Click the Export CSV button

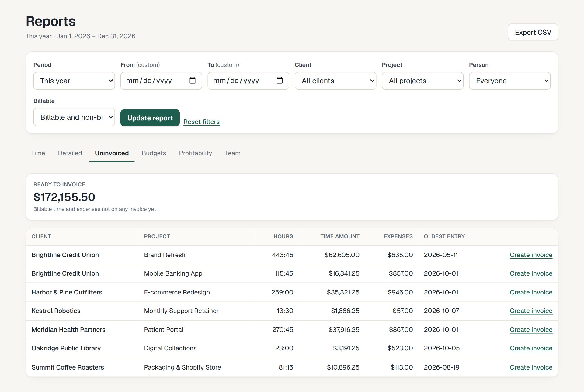pyautogui.click(x=533, y=32)
